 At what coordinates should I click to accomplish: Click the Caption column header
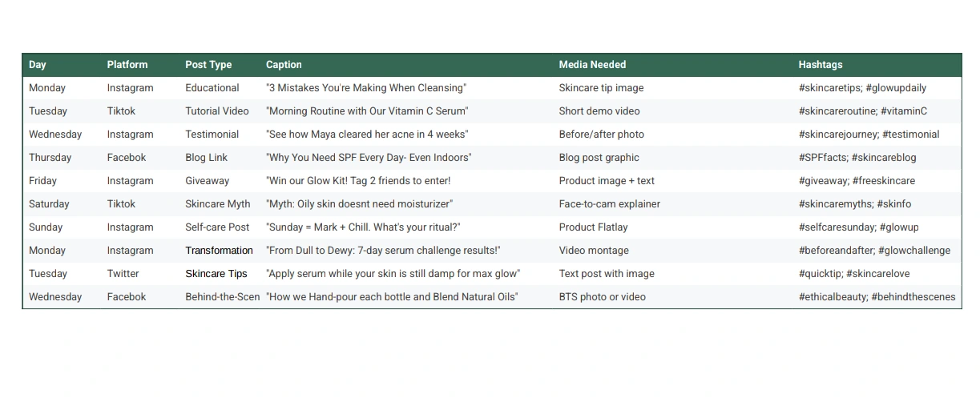tap(284, 65)
